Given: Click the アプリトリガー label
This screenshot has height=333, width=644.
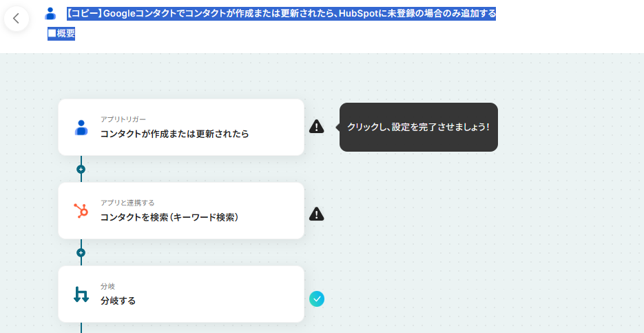Looking at the screenshot, I should point(123,119).
